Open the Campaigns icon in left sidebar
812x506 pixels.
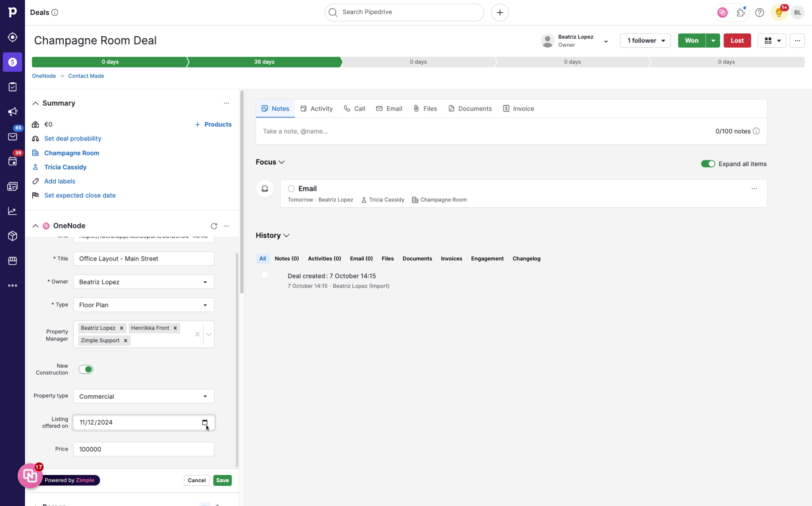point(13,111)
